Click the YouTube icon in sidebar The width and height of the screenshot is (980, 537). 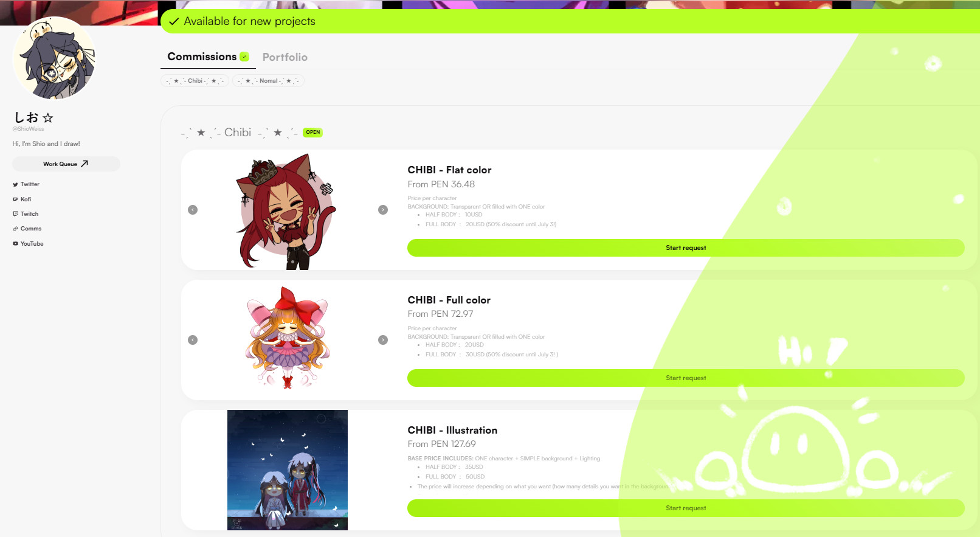coord(15,244)
